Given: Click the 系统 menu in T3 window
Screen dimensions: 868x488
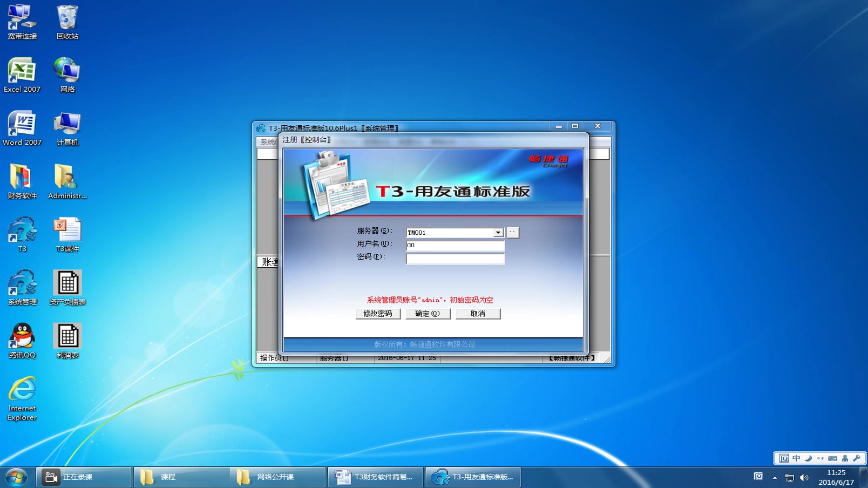Looking at the screenshot, I should (268, 142).
